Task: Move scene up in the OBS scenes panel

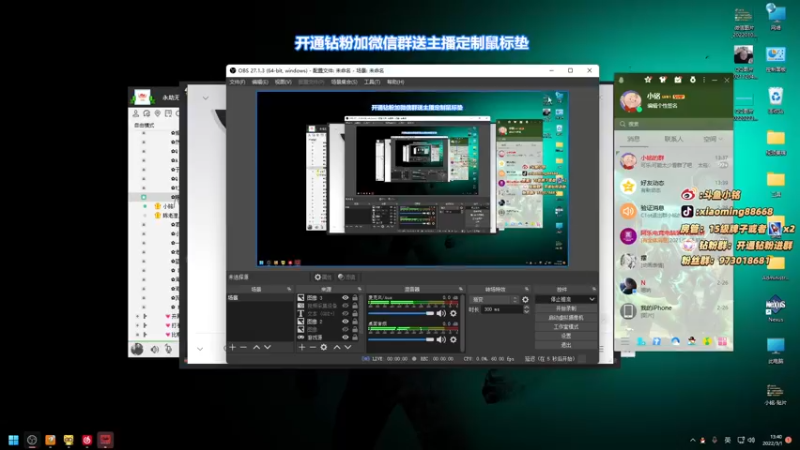Action: point(257,347)
